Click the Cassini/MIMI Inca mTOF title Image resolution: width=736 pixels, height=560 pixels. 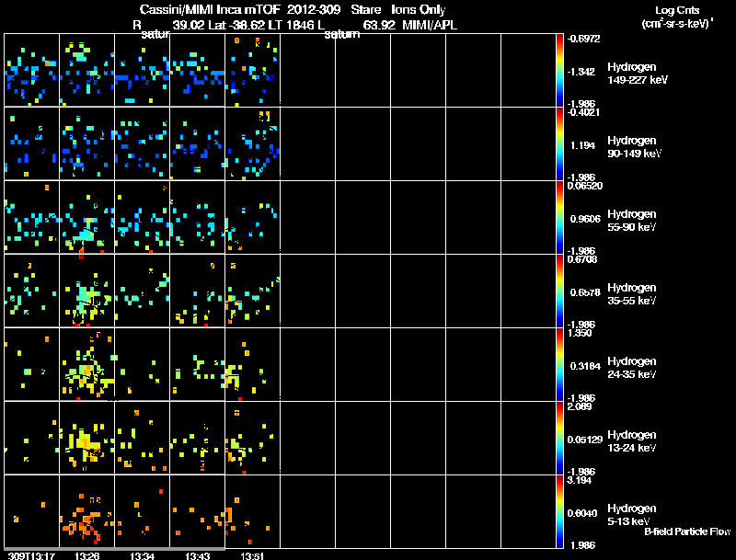tap(210, 10)
